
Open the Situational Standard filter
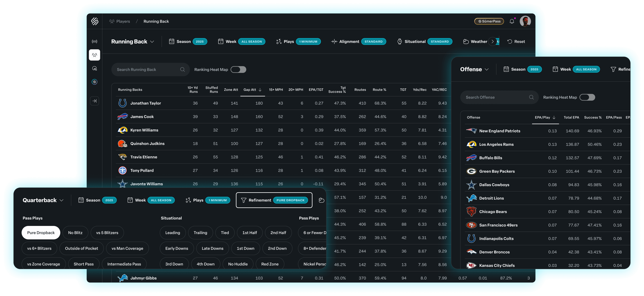[425, 41]
